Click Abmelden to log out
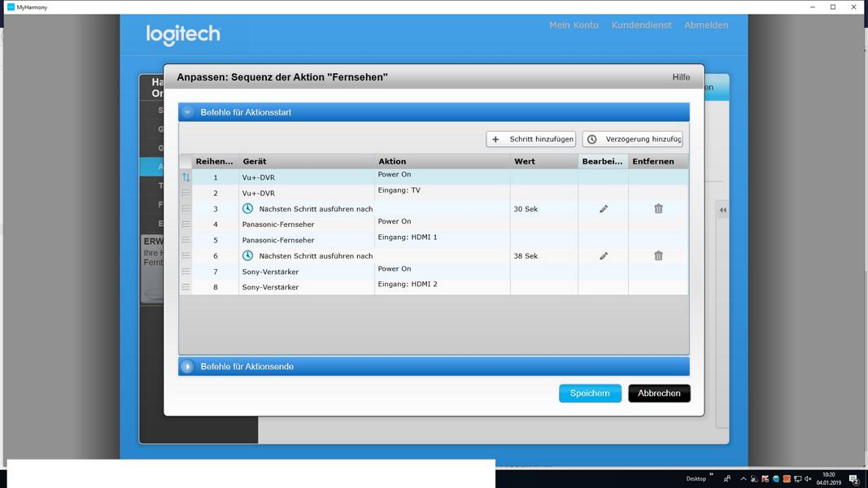This screenshot has width=868, height=488. click(x=706, y=25)
